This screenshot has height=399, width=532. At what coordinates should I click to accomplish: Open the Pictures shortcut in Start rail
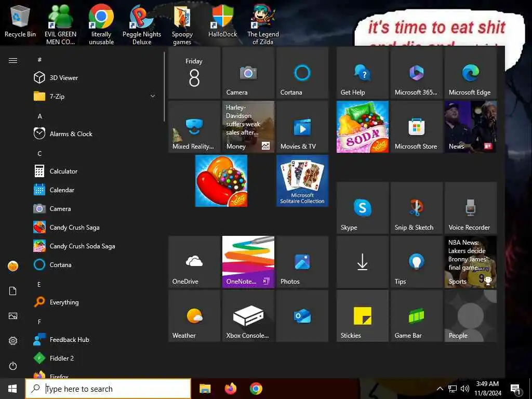coord(13,316)
